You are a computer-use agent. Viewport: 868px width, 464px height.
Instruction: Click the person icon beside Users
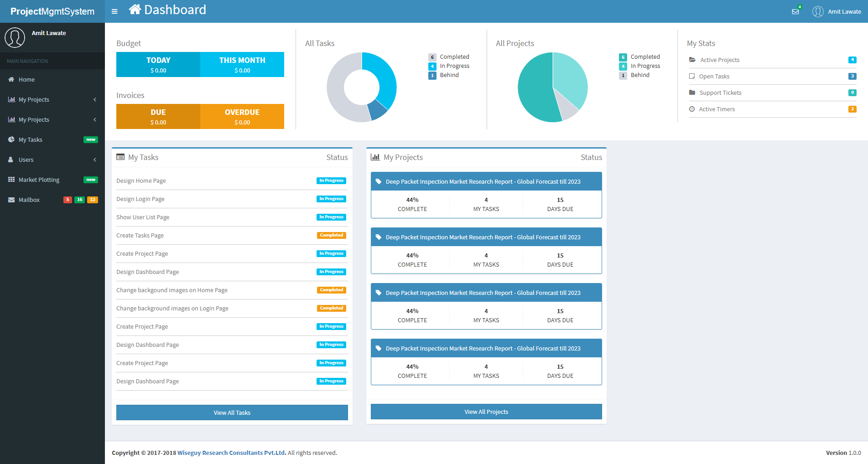[11, 160]
